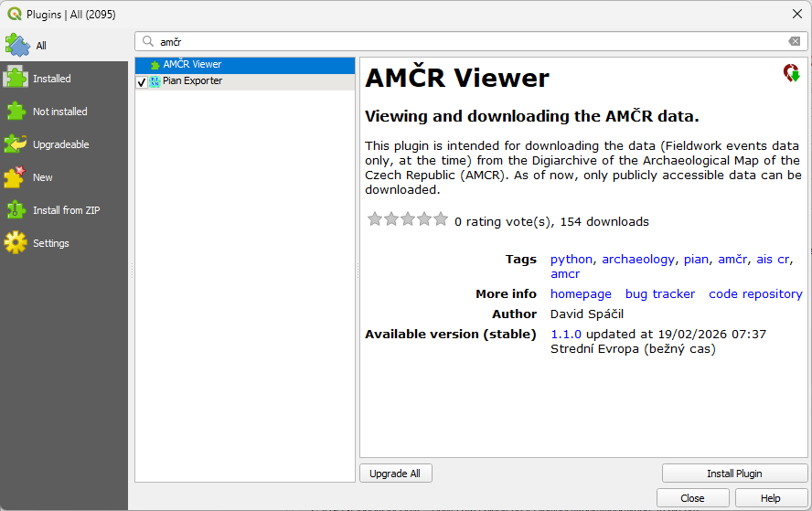Click the Settings gear icon

16,243
